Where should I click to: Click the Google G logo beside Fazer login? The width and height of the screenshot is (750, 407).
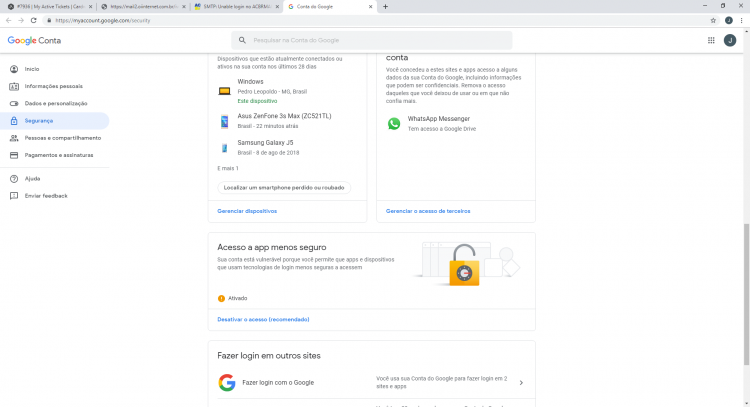(x=227, y=383)
